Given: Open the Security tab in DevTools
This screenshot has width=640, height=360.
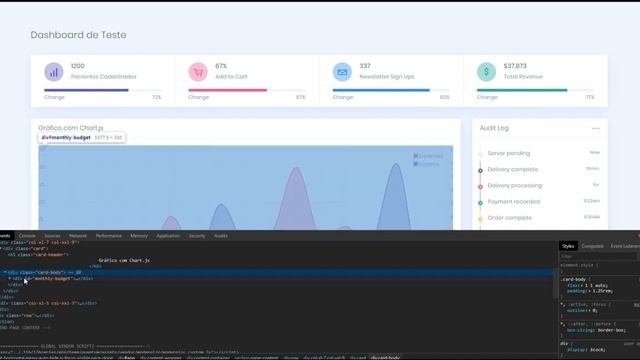Looking at the screenshot, I should [x=197, y=236].
